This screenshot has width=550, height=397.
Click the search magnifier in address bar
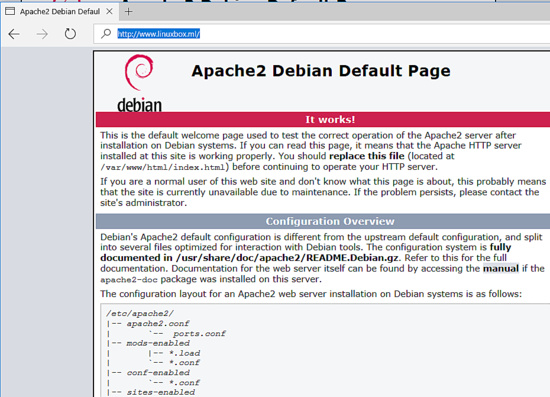click(106, 34)
